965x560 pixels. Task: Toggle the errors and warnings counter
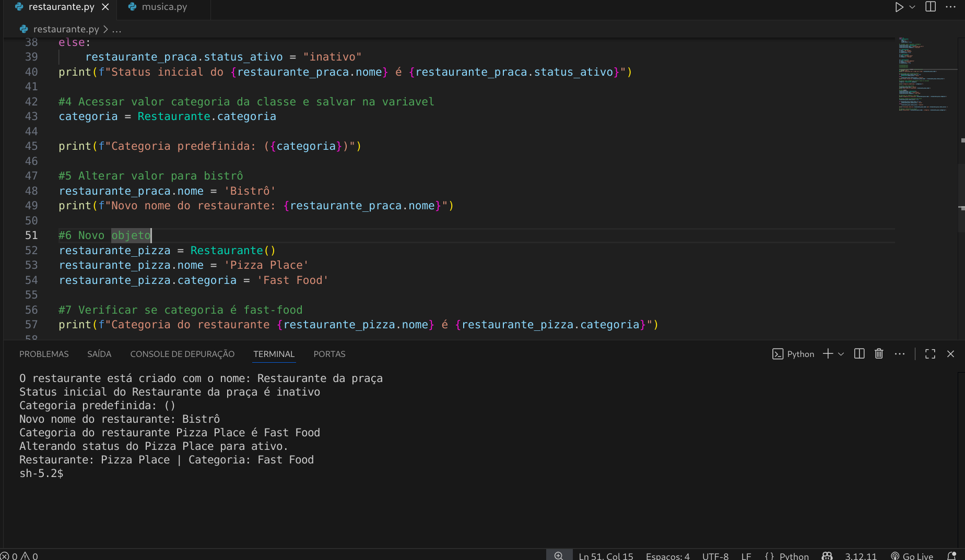tap(19, 556)
